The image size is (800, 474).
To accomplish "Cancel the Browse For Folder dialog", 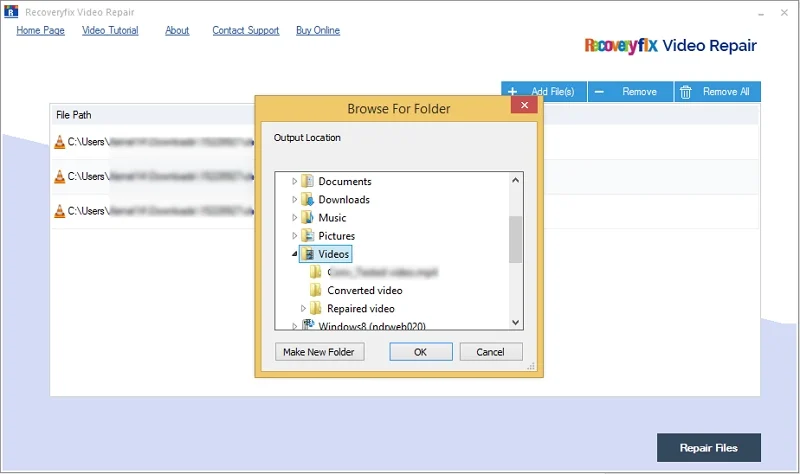I will click(490, 352).
